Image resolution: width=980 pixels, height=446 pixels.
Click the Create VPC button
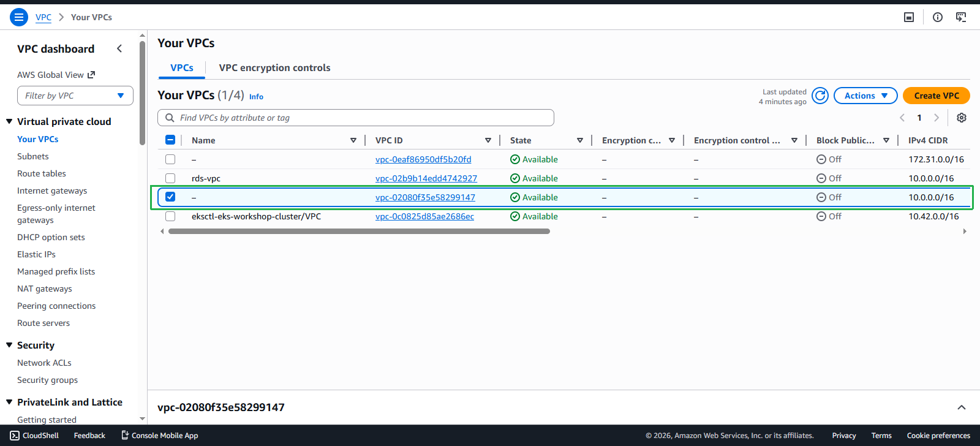pyautogui.click(x=937, y=96)
